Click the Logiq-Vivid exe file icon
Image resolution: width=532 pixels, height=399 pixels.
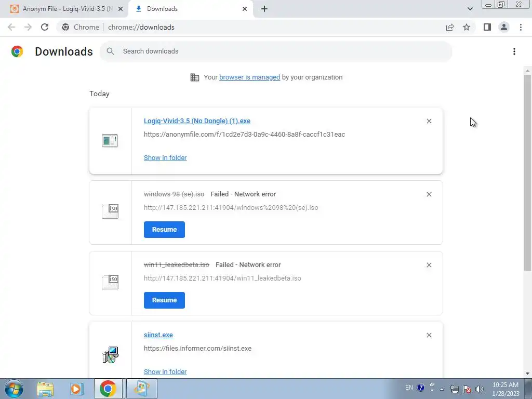coord(110,140)
